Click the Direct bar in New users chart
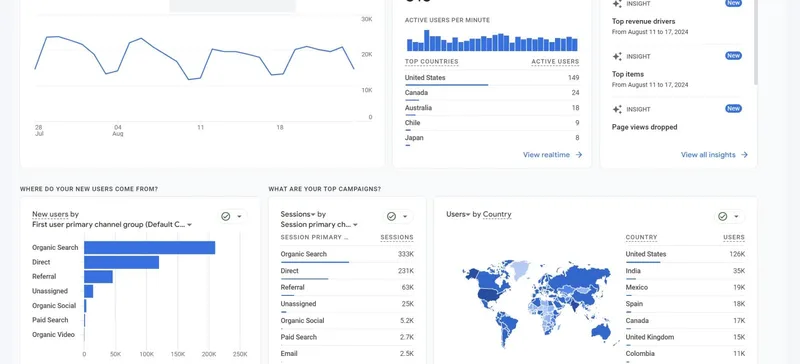Viewport: 800px width, 364px height. point(121,262)
